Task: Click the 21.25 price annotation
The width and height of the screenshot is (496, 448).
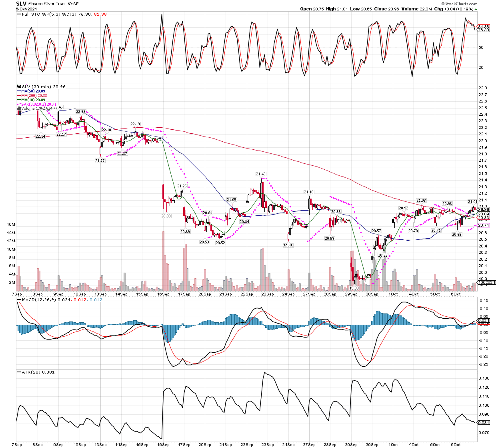Action: coord(182,186)
